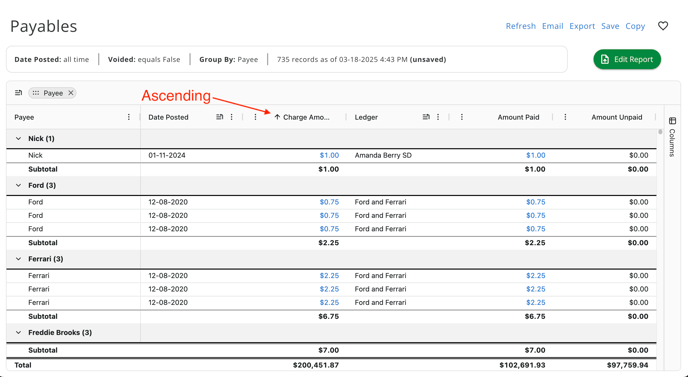Click the row group icon beside Payee chip
Viewport: 688px width, 377px height.
(x=18, y=93)
